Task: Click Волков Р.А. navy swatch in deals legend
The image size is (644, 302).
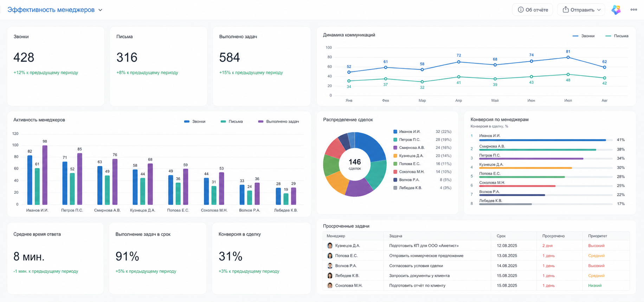Action: point(395,180)
